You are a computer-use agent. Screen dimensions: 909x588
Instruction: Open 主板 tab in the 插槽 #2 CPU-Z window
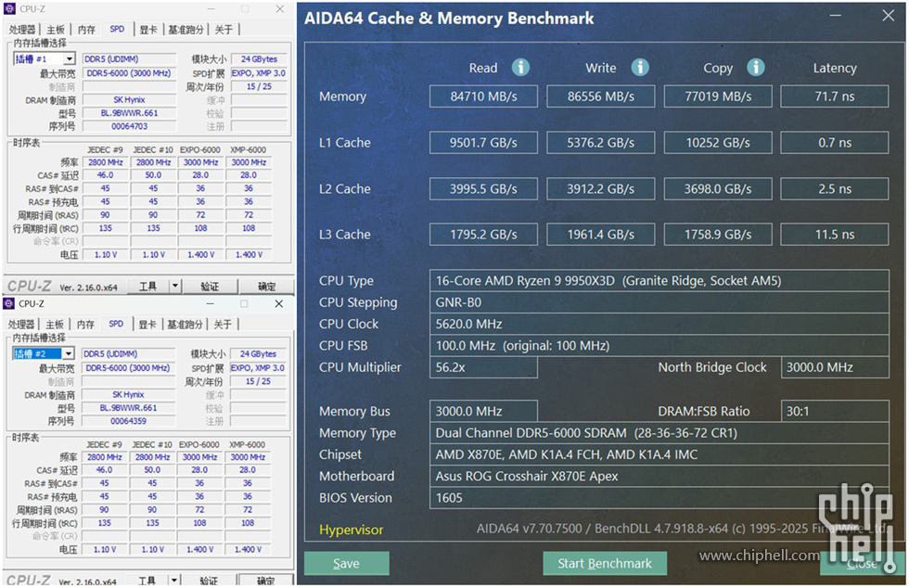(55, 325)
